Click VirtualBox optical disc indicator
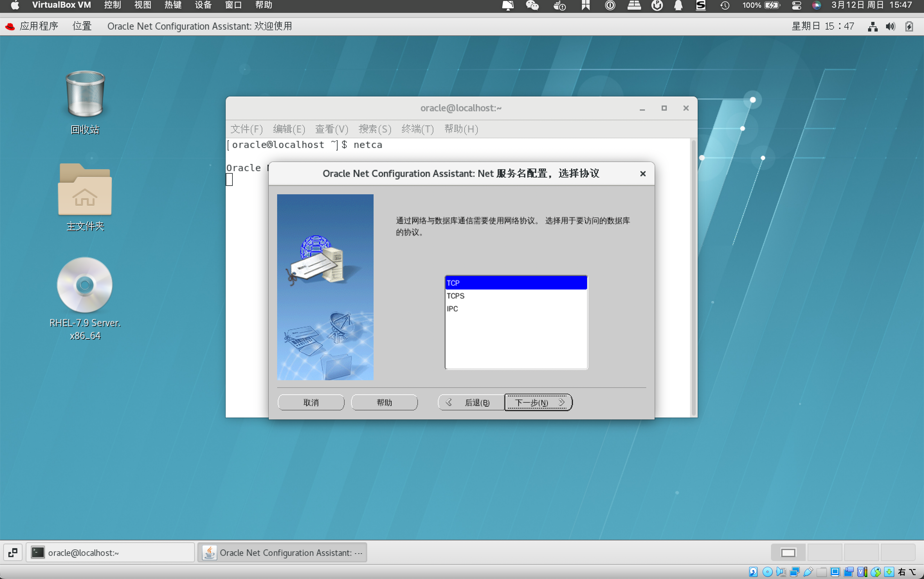This screenshot has height=579, width=924. click(x=767, y=572)
